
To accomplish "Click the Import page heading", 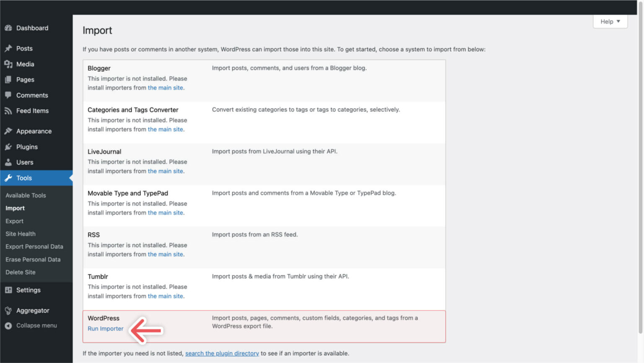I will (97, 30).
